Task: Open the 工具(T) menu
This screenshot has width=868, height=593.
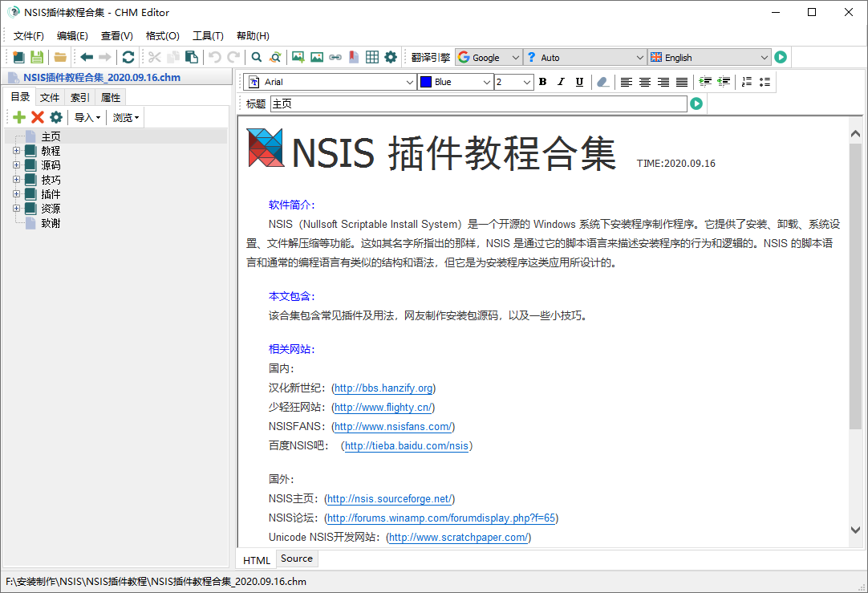Action: click(x=208, y=36)
